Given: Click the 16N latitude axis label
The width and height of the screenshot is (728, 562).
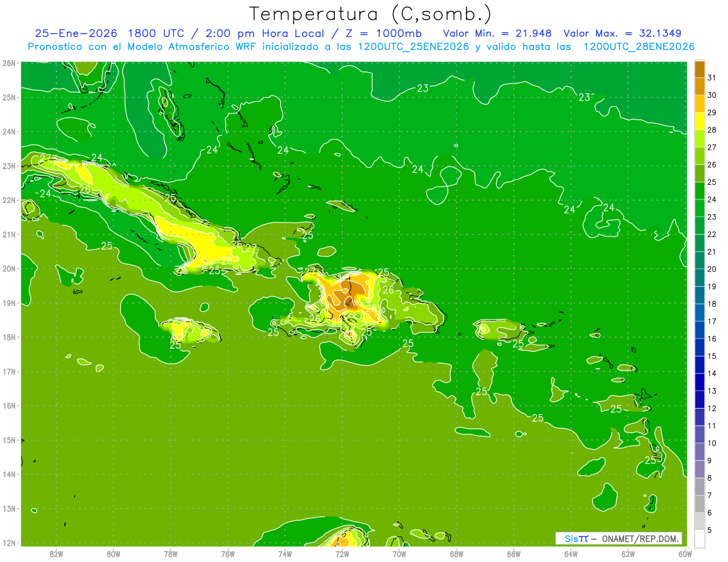Looking at the screenshot, I should (9, 406).
